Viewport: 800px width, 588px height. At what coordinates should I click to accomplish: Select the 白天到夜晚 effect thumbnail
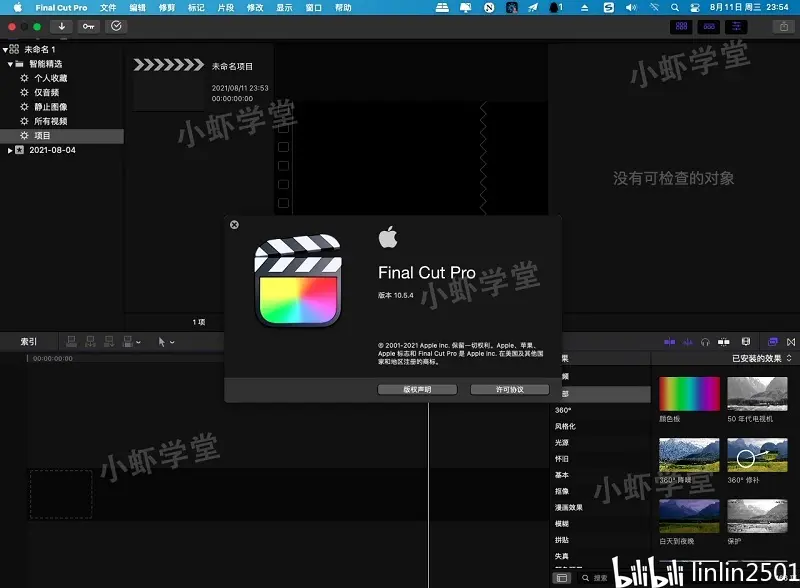(x=689, y=516)
